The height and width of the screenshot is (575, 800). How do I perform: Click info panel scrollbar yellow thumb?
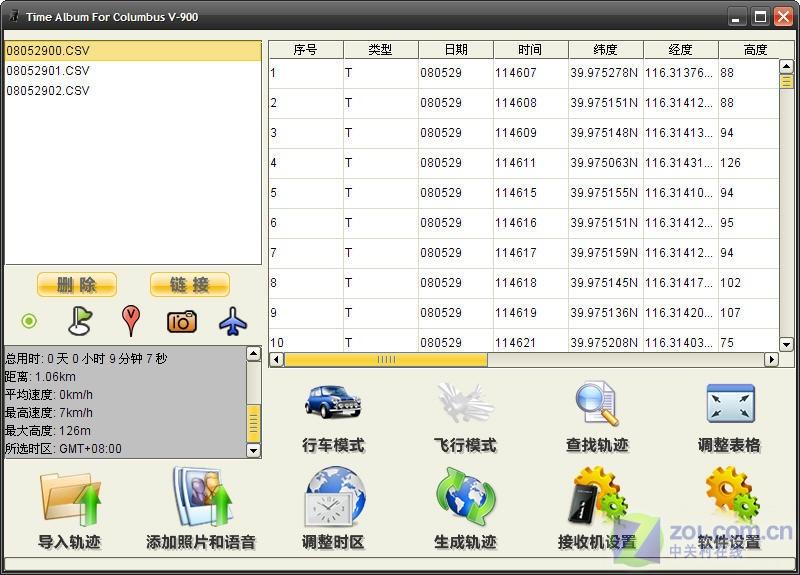pyautogui.click(x=254, y=423)
